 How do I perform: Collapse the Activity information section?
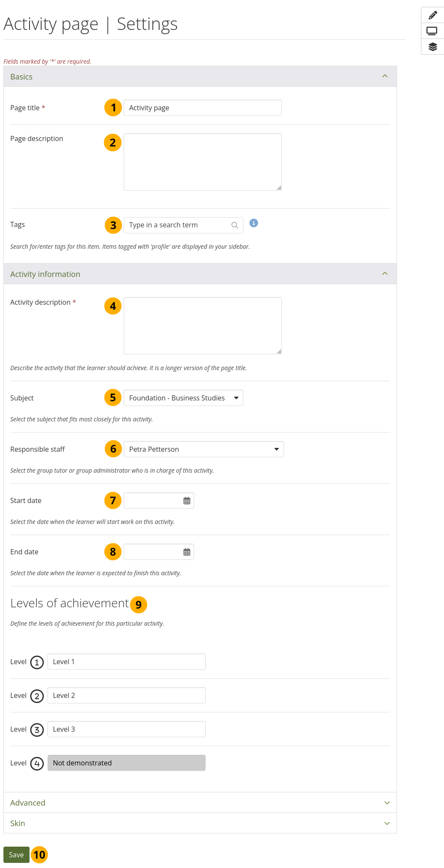(x=385, y=274)
